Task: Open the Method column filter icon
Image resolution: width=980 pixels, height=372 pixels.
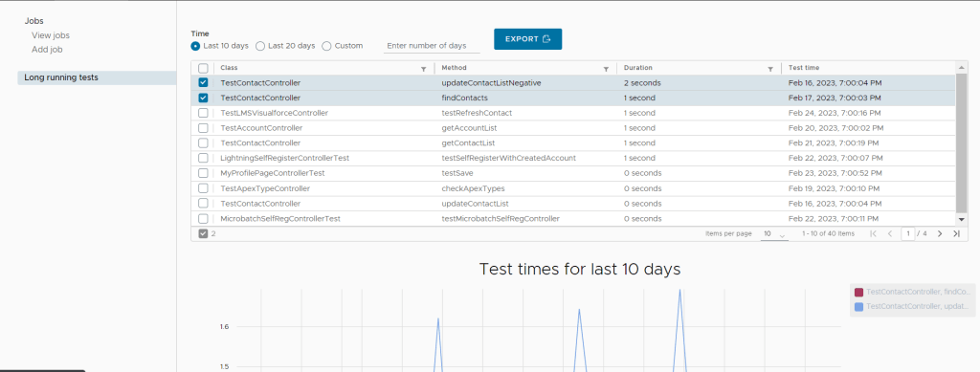Action: (606, 69)
